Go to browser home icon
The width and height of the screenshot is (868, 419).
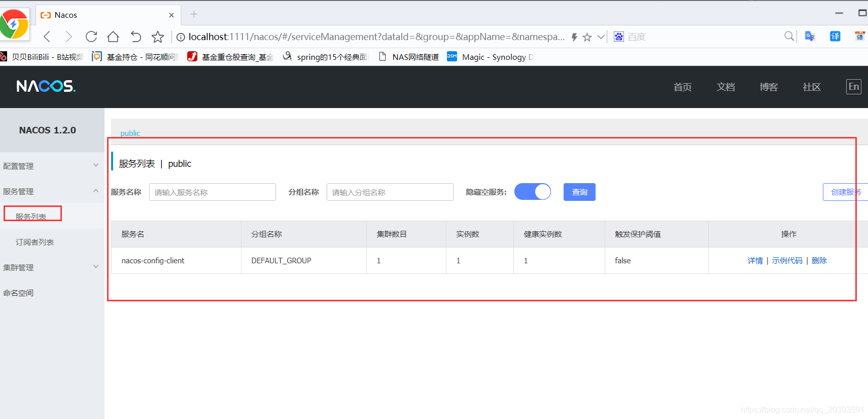113,37
